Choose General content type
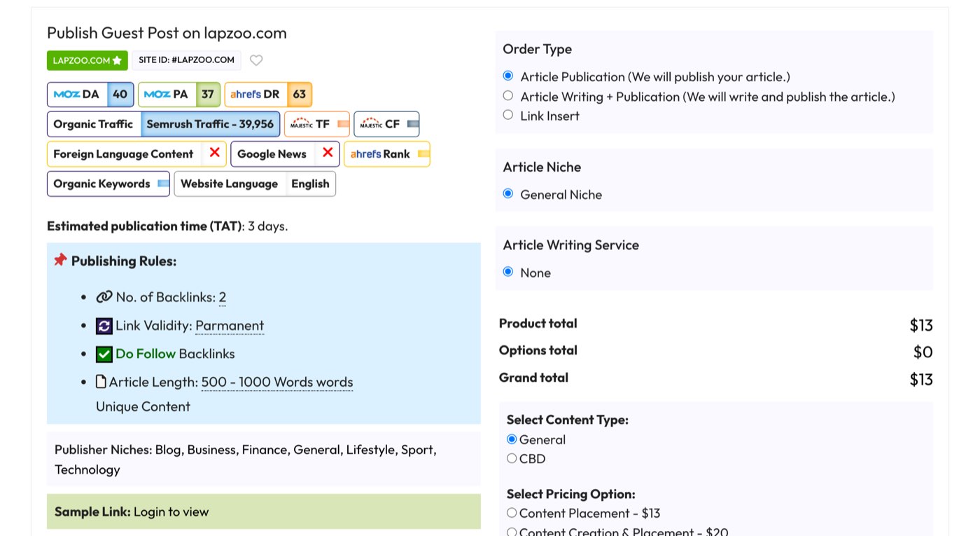 click(512, 439)
